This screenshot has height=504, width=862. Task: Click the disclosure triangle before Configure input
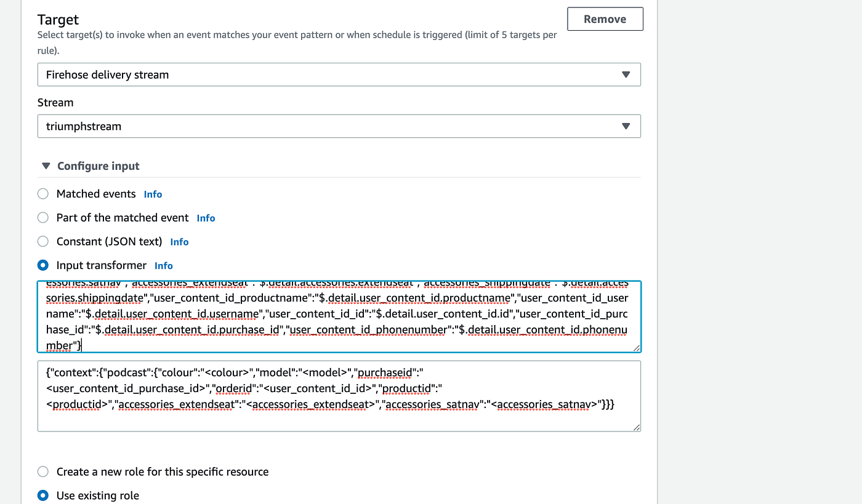(x=46, y=166)
